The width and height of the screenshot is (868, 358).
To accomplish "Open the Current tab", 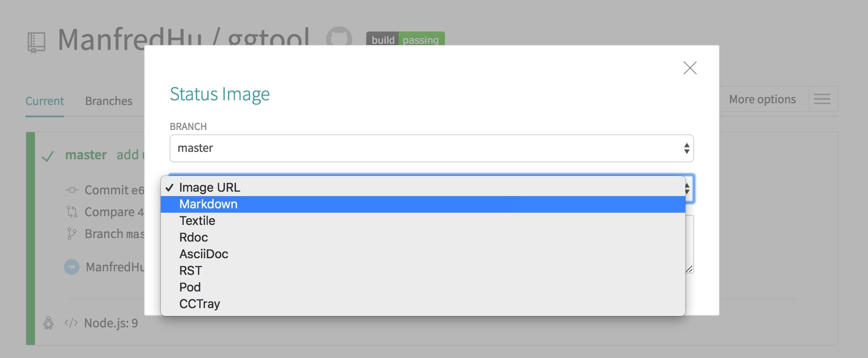I will pyautogui.click(x=45, y=101).
